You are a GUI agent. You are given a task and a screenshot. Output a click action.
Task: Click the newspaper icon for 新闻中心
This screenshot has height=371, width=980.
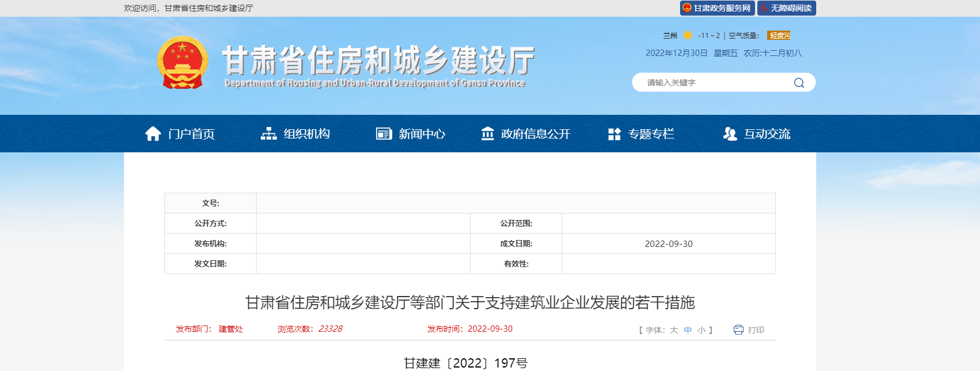(384, 134)
